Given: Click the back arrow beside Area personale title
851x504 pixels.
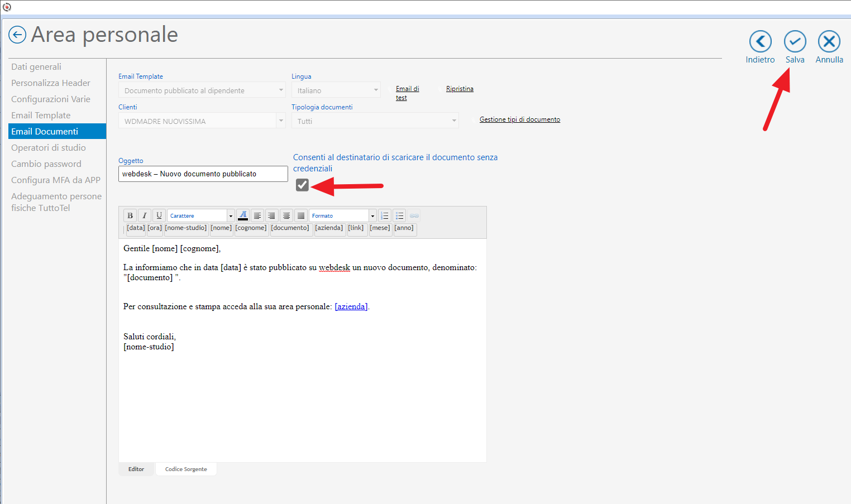Looking at the screenshot, I should (x=17, y=35).
